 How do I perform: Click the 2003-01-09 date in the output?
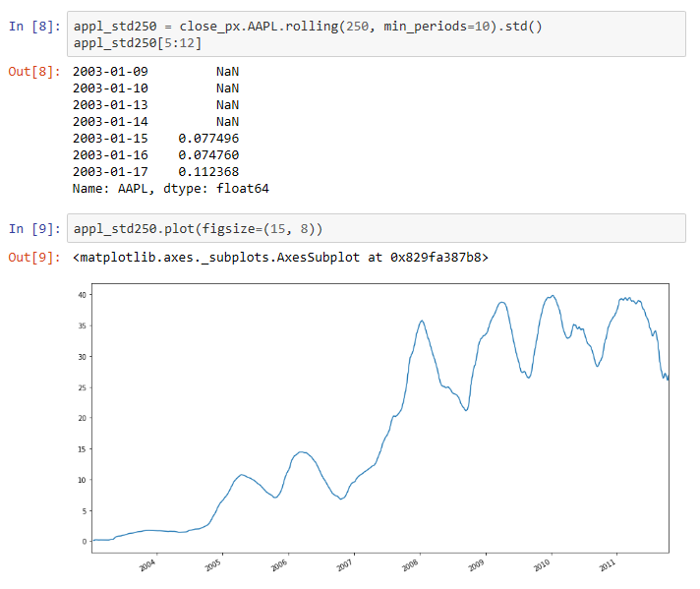tap(110, 72)
